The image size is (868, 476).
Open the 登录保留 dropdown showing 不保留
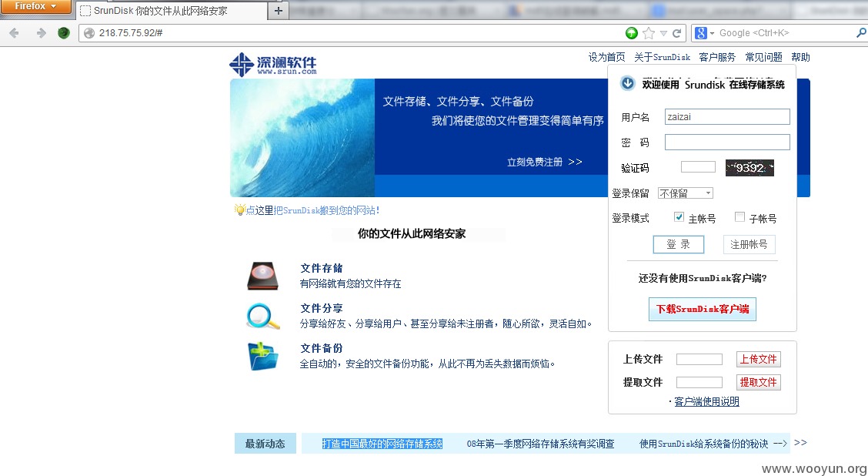coord(686,193)
